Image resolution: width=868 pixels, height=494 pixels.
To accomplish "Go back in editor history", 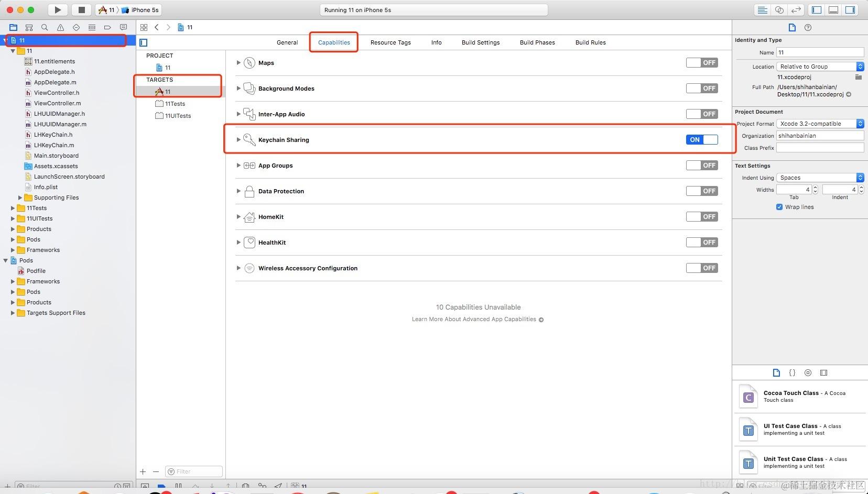I will coord(156,27).
